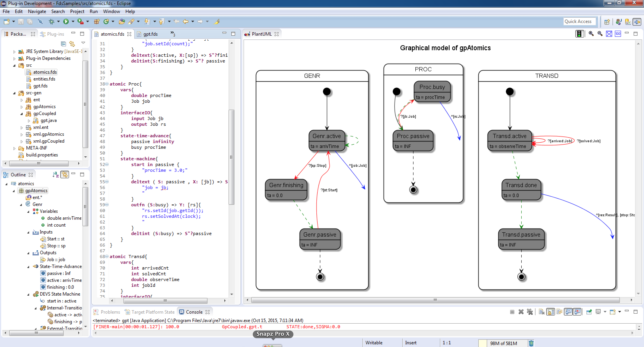Open the Project menu
The image size is (644, 347).
(77, 12)
